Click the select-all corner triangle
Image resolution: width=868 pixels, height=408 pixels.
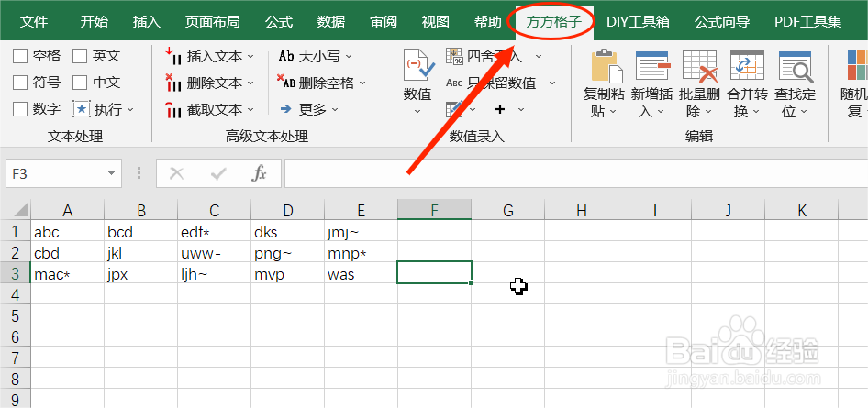(x=20, y=210)
